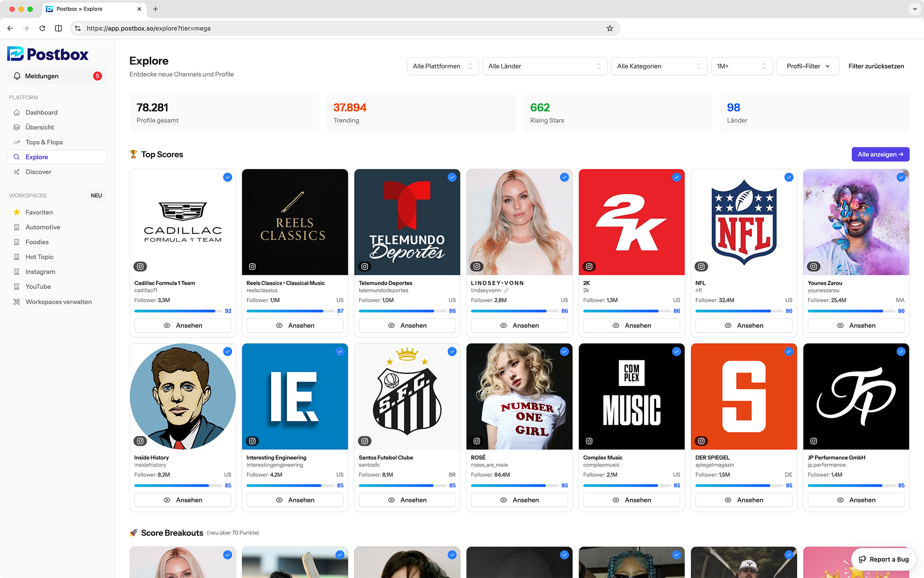This screenshot has height=578, width=924.
Task: Open the Alle Plattformen dropdown
Action: tap(443, 66)
